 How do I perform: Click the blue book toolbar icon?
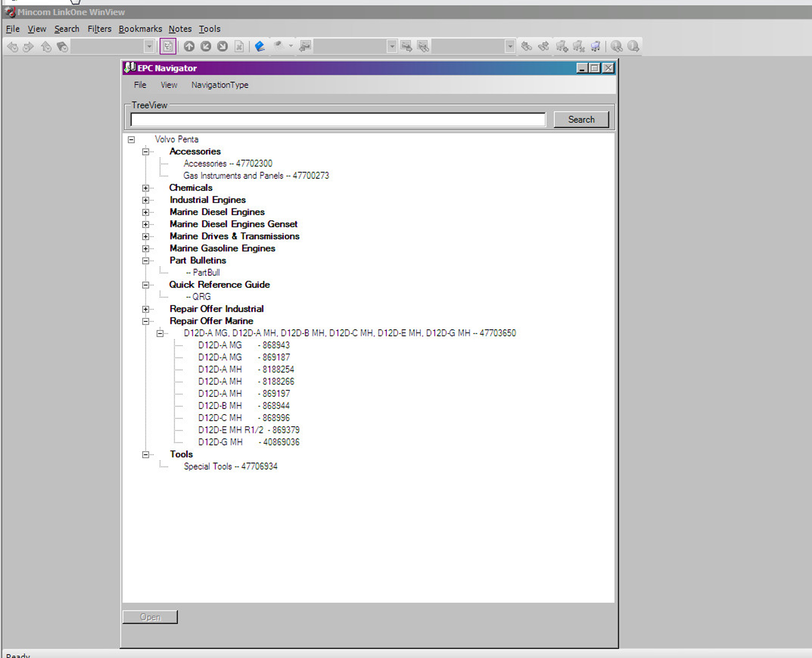(260, 46)
